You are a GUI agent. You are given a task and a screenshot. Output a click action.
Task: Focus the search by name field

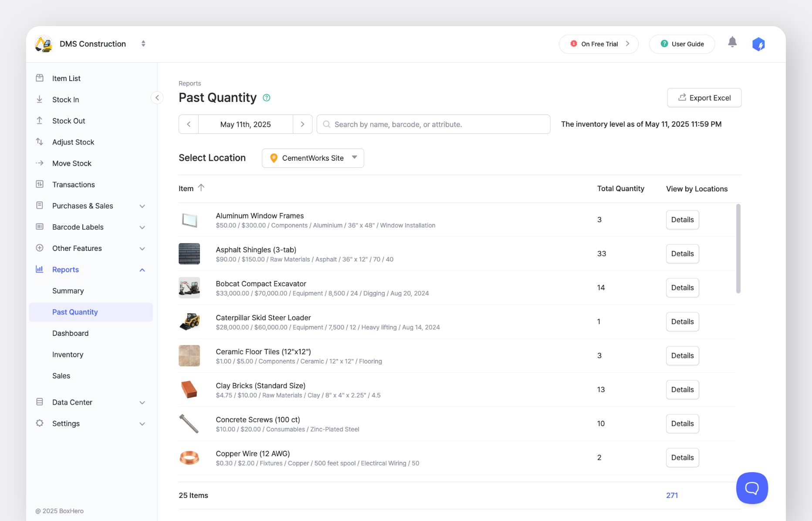pyautogui.click(x=436, y=124)
